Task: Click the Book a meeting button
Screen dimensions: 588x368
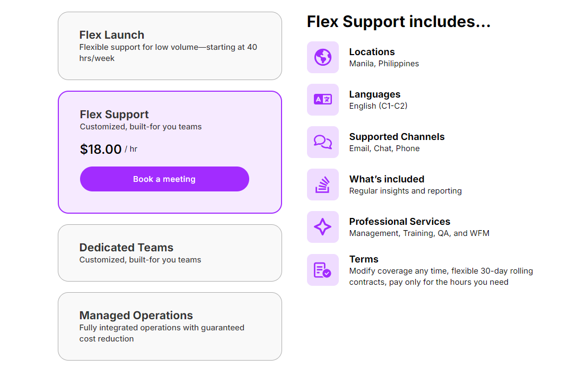Action: point(164,179)
